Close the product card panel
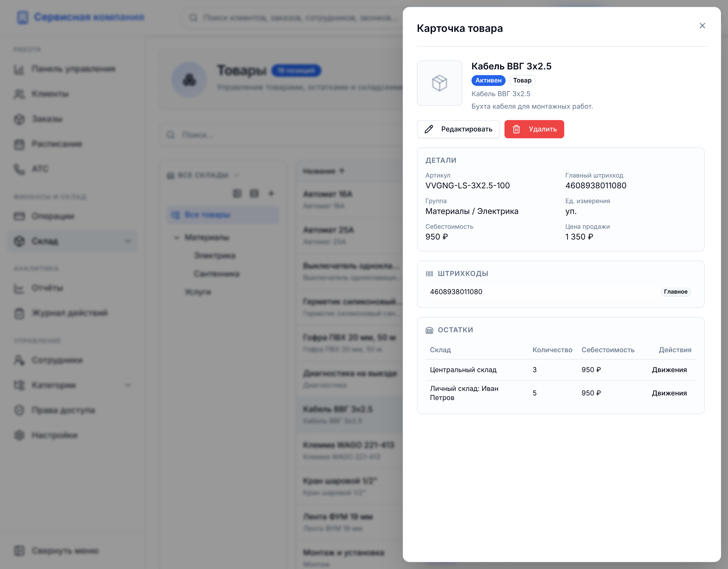The width and height of the screenshot is (728, 569). pos(702,26)
